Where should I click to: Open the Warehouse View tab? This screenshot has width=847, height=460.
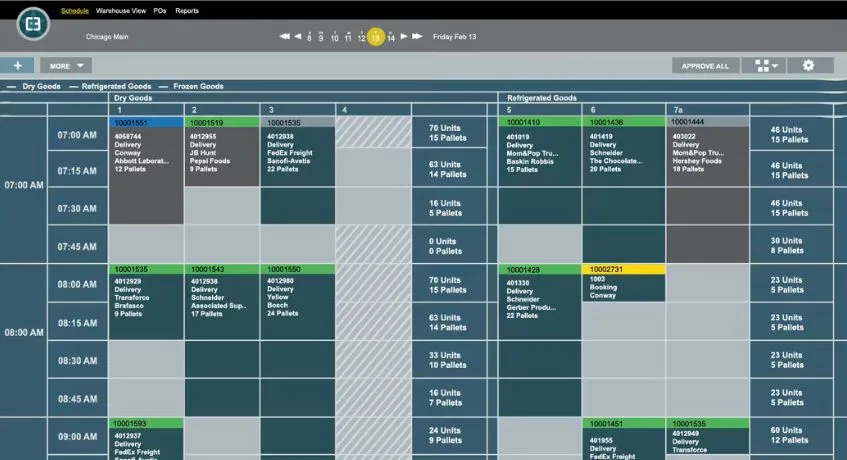(x=120, y=11)
